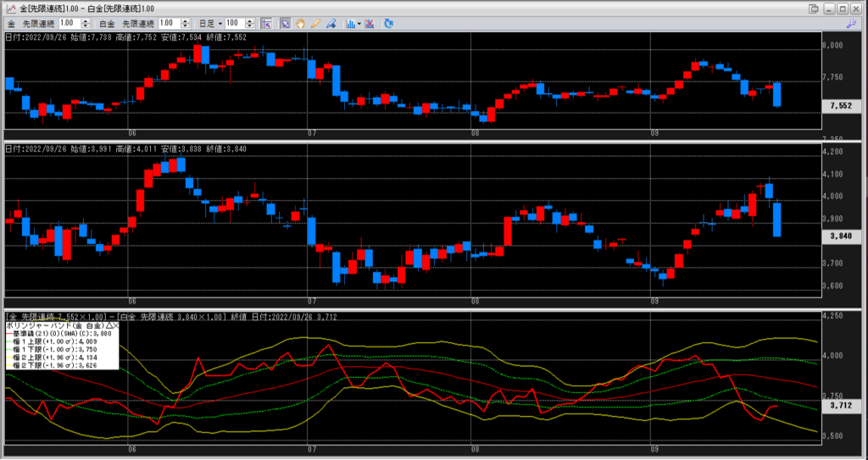The height and width of the screenshot is (460, 868).
Task: Click the blue brush line-edit tool
Action: [330, 24]
